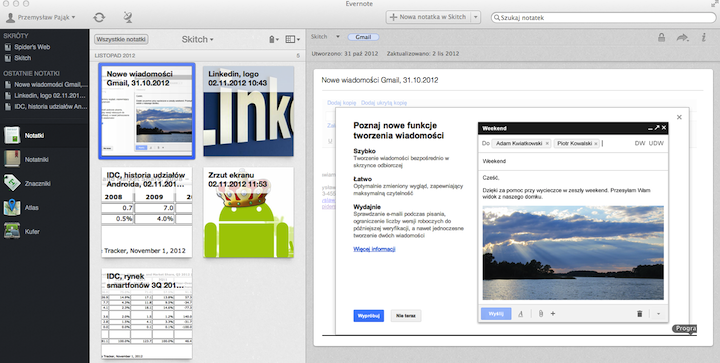Edit the note title Nowe wiadomości Gmail
720x363 pixels.
tap(380, 80)
